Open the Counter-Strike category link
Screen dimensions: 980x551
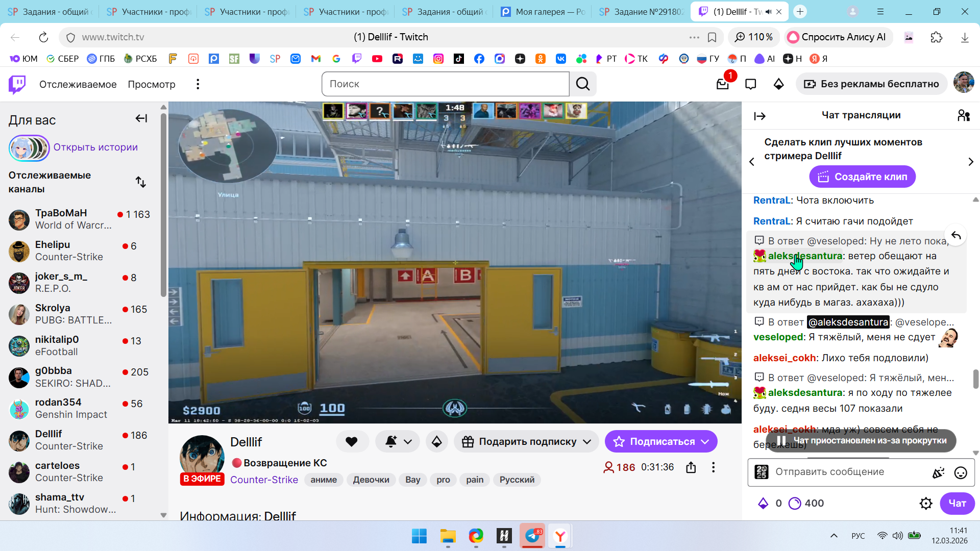[x=264, y=480]
